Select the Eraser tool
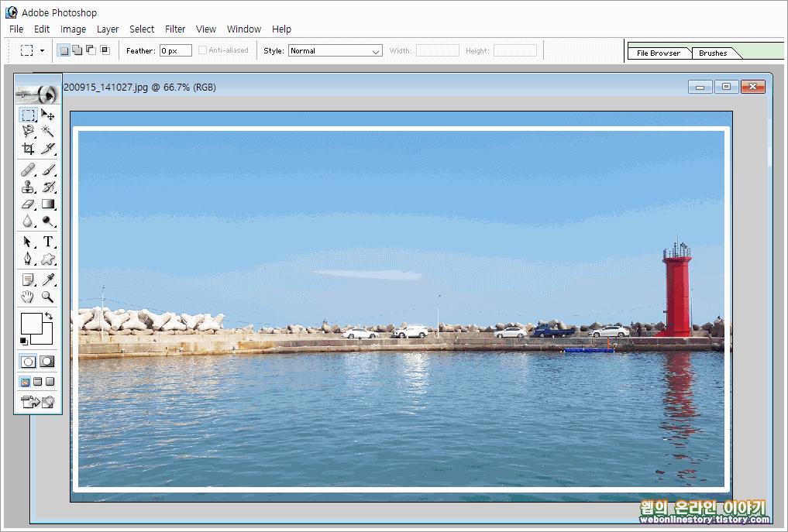Viewport: 788px width, 532px height. 28,204
